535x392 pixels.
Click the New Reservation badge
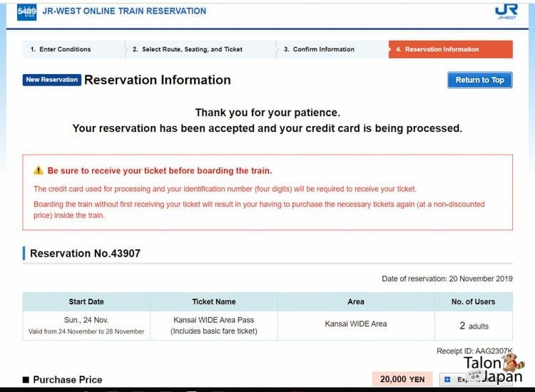pos(52,80)
